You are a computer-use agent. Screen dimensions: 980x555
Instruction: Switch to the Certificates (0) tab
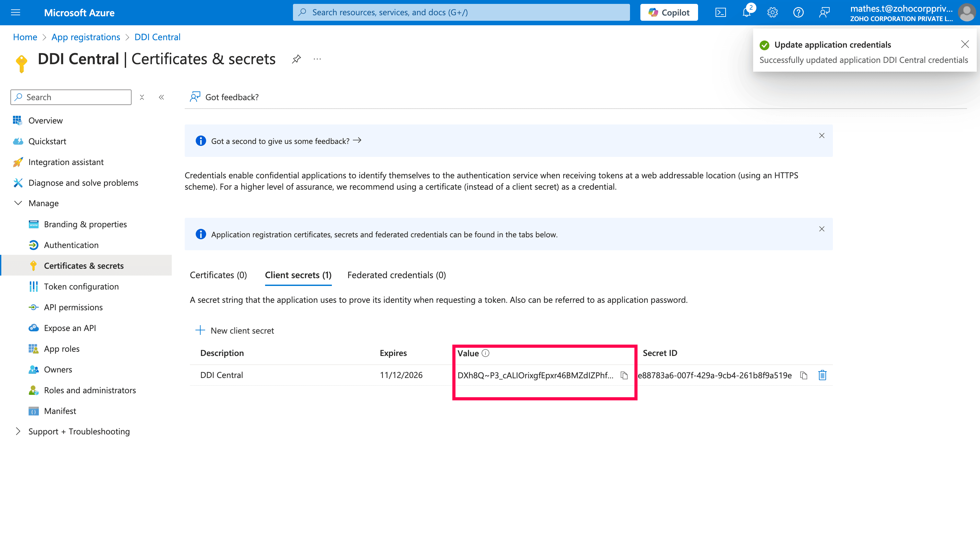click(218, 275)
